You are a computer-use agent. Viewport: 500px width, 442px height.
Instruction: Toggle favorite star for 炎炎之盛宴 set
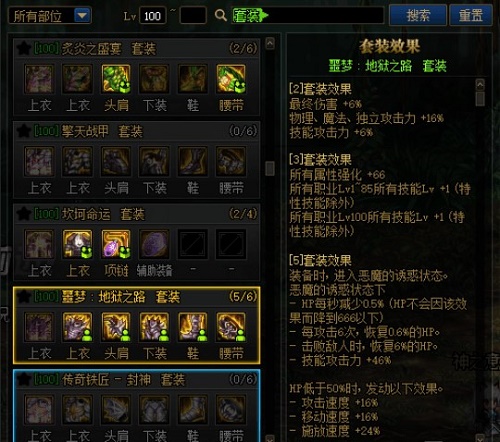pyautogui.click(x=24, y=49)
